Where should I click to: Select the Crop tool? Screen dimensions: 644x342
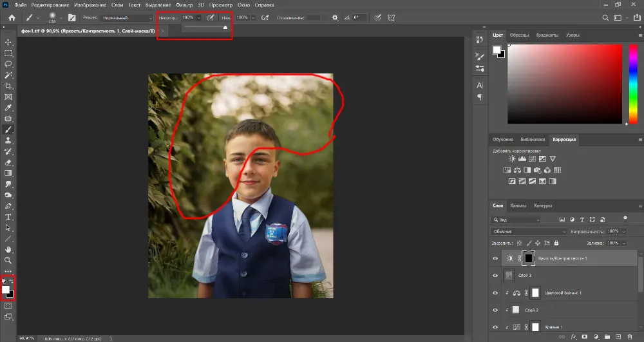pyautogui.click(x=9, y=86)
